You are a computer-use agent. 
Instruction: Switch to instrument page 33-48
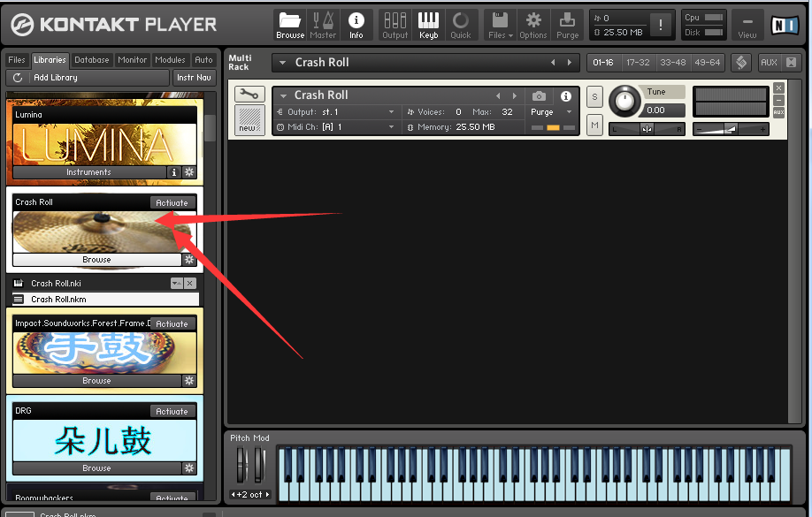coord(673,63)
